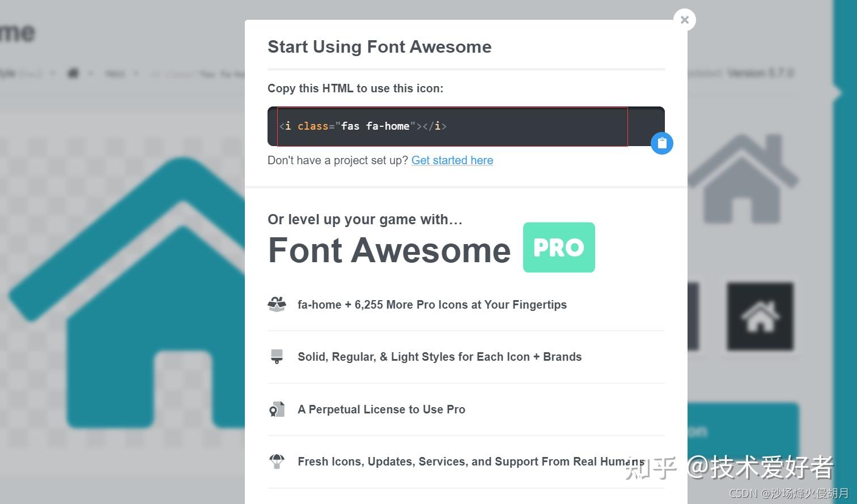The image size is (857, 504).
Task: Pick the dark square home icon thumbnail
Action: (x=760, y=316)
